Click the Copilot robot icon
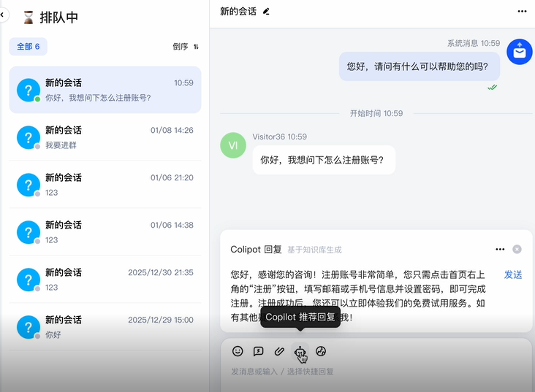This screenshot has width=535, height=392. pos(300,351)
